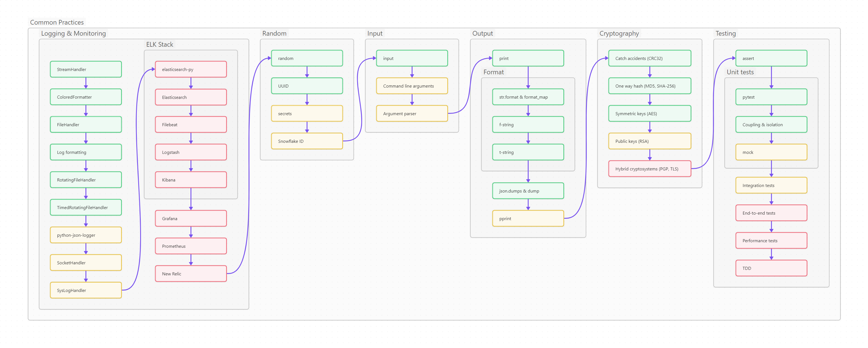This screenshot has height=348, width=868.
Task: Click the Common Practices title
Action: (x=57, y=22)
